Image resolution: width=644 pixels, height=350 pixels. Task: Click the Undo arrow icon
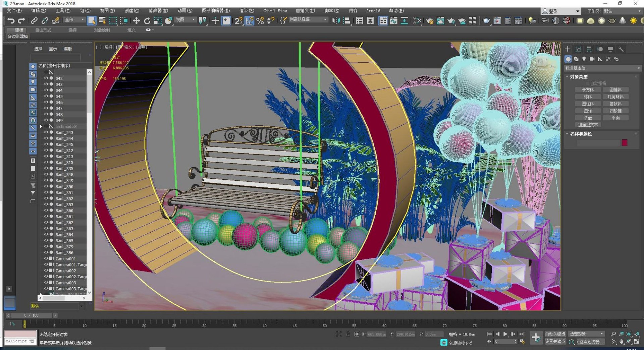[11, 21]
